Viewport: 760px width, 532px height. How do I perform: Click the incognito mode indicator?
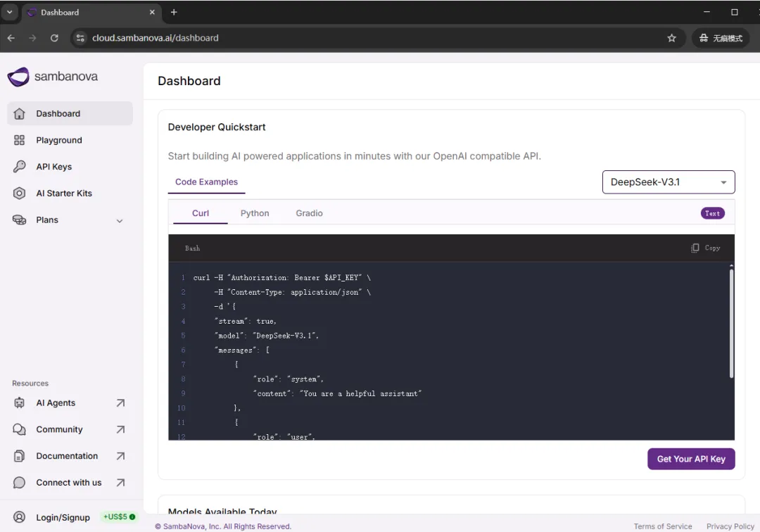(x=721, y=38)
